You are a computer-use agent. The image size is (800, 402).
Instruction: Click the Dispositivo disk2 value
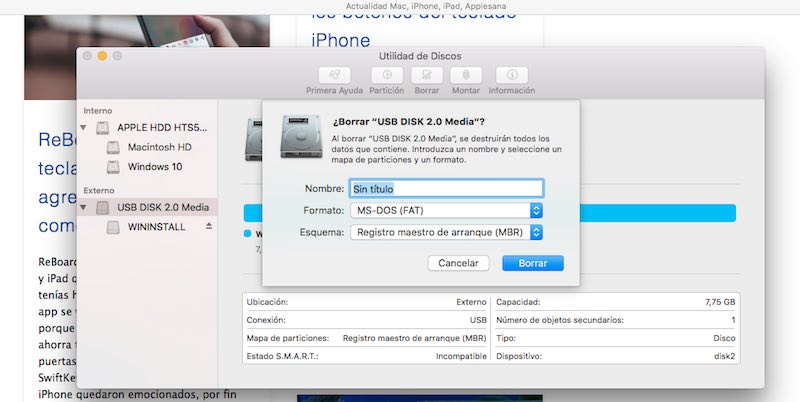724,356
